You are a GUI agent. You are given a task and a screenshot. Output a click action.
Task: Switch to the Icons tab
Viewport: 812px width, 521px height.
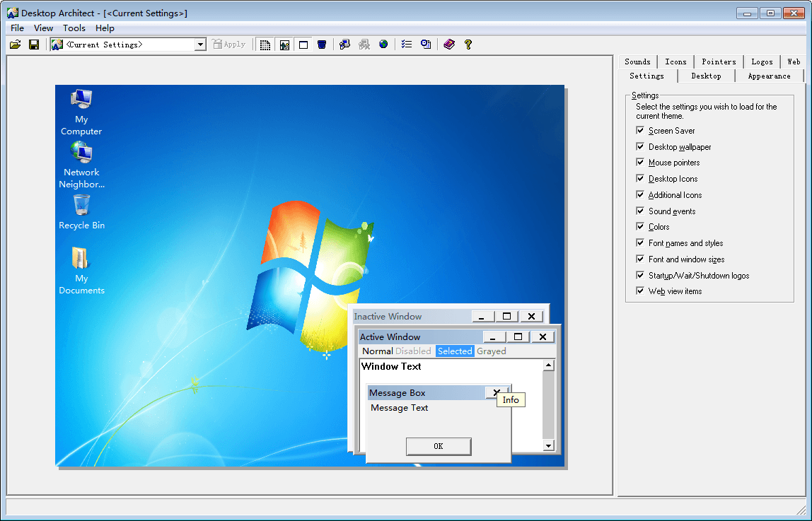pyautogui.click(x=675, y=62)
